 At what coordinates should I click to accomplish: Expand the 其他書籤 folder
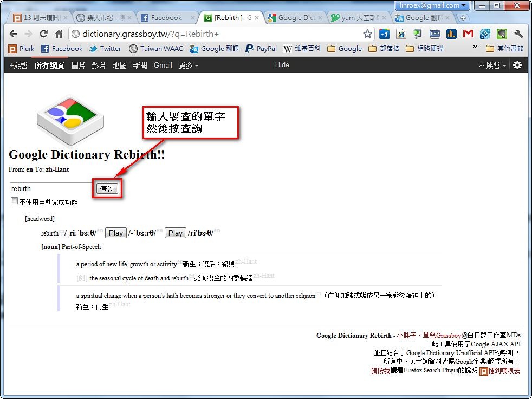[504, 49]
